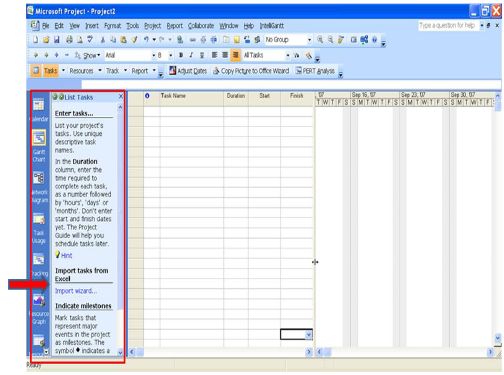Toggle Italic formatting

(x=191, y=55)
